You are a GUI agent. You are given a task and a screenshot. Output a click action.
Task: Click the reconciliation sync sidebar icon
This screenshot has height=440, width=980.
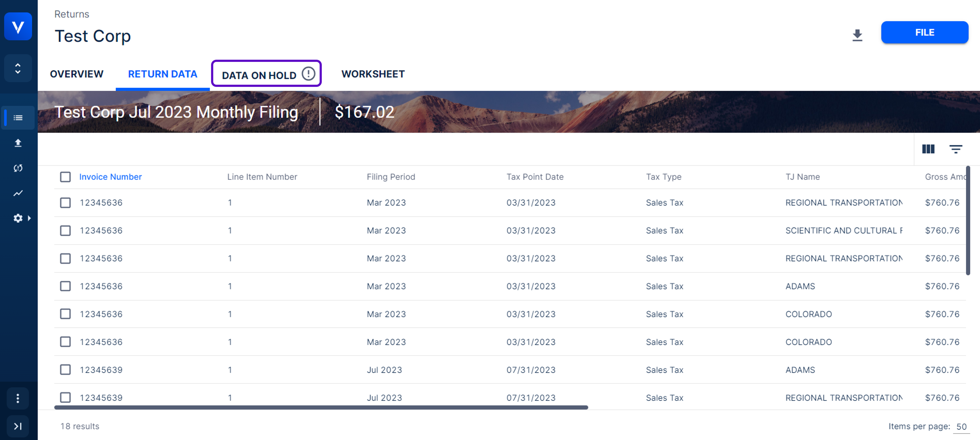(x=18, y=168)
